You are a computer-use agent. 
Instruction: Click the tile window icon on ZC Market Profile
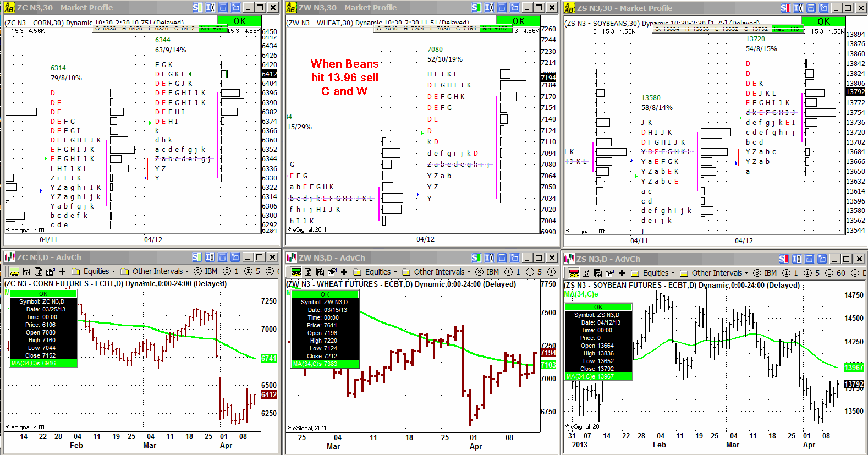[x=223, y=8]
